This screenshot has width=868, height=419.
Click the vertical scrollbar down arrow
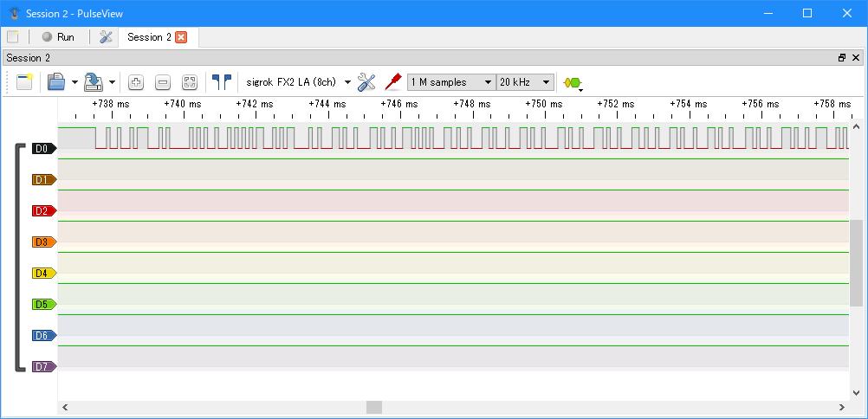point(857,392)
